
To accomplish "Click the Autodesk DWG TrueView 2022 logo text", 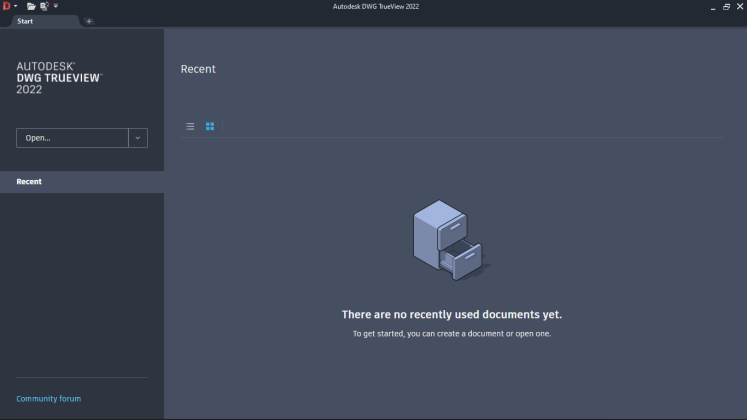I will pos(60,78).
